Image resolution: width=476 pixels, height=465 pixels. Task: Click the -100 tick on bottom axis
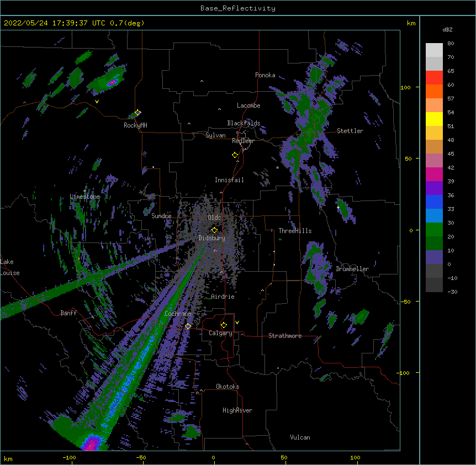click(69, 457)
